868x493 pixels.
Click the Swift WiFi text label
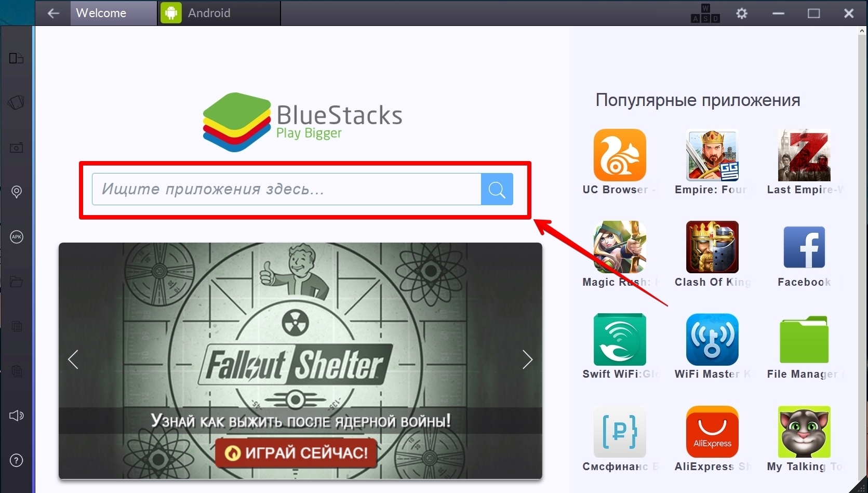pos(621,374)
